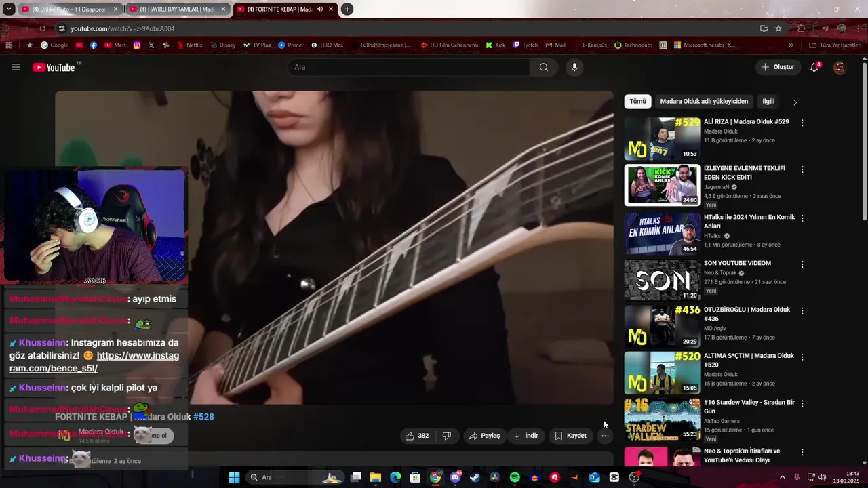868x488 pixels.
Task: Open Microsoft Edge from taskbar
Action: tap(395, 477)
